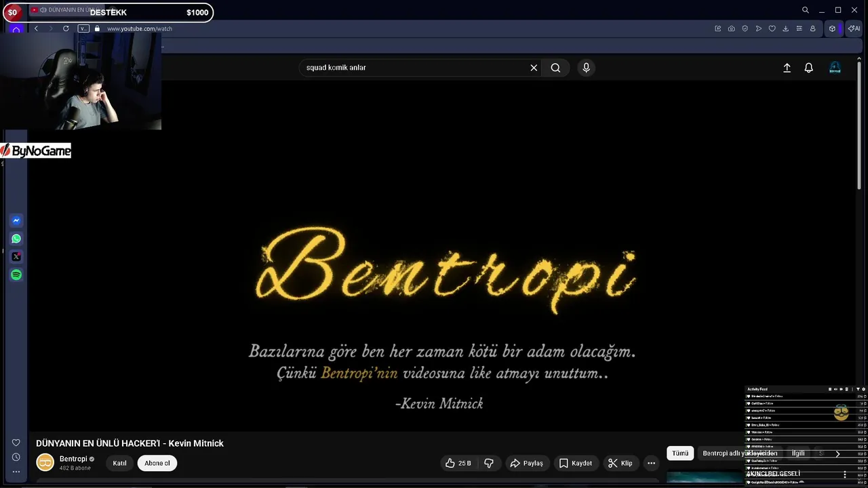
Task: Start voice search with microphone
Action: 587,68
